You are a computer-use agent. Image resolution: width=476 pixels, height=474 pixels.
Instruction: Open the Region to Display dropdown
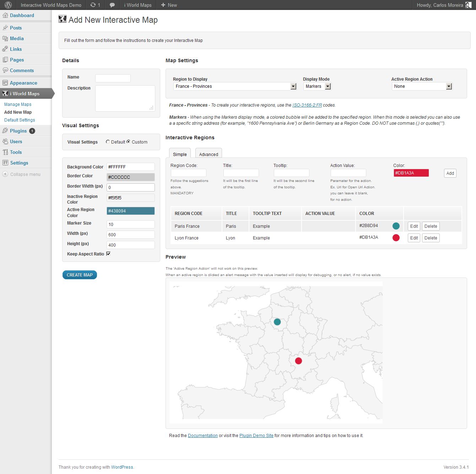pyautogui.click(x=235, y=86)
